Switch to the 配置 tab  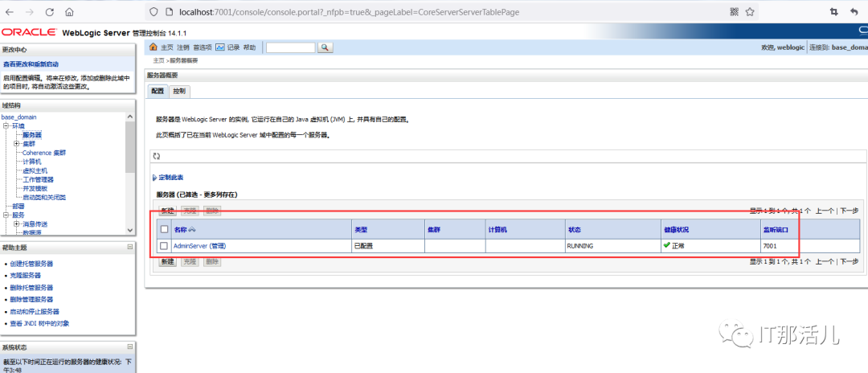(158, 92)
